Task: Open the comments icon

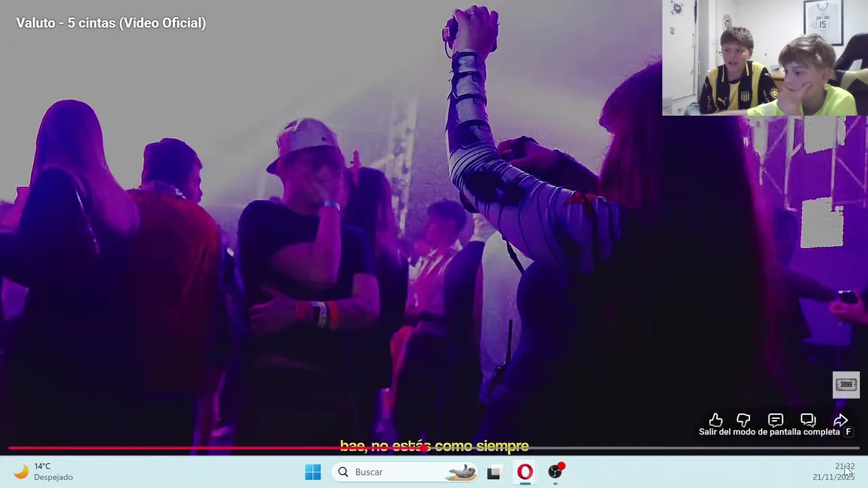Action: click(808, 420)
